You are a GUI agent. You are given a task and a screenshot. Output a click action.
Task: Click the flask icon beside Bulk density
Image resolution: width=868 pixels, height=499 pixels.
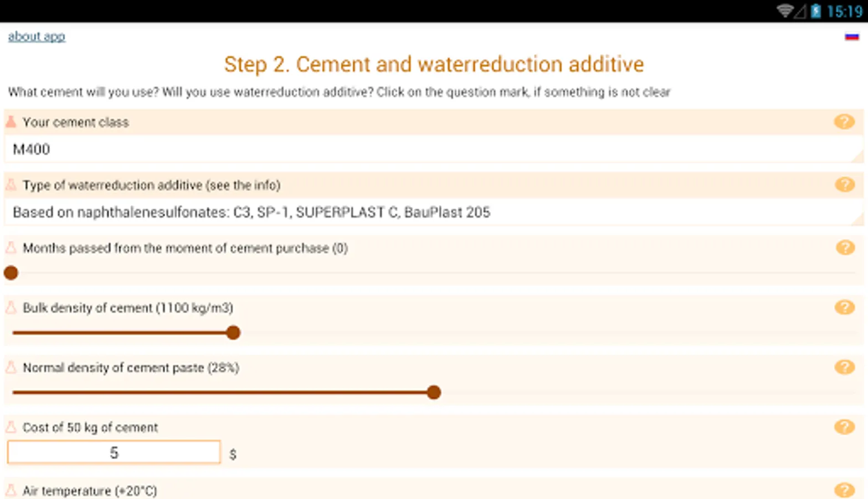[x=11, y=308]
